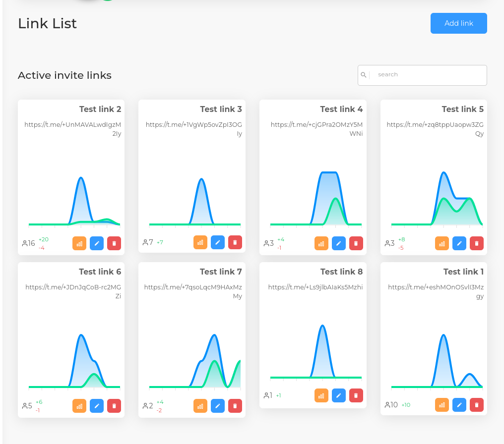Delete Test link 1

[x=477, y=405]
